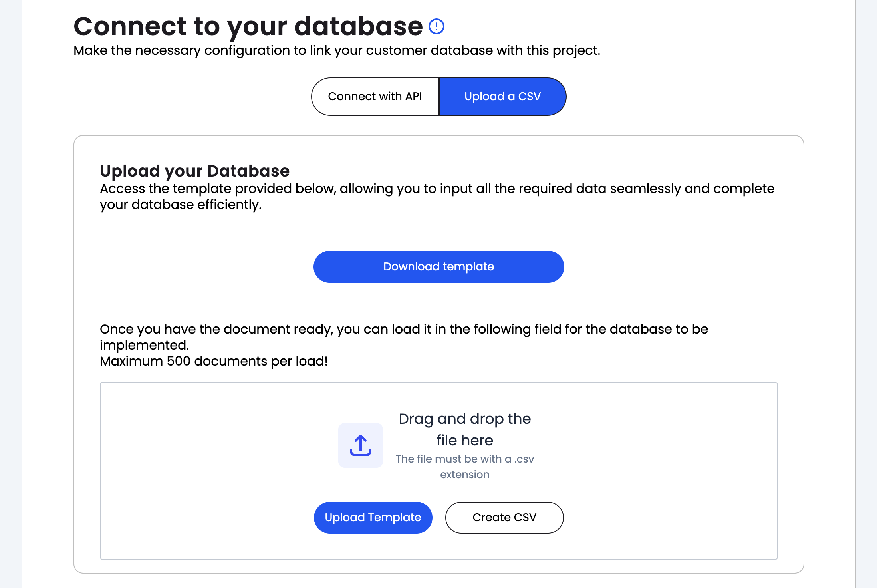Image resolution: width=877 pixels, height=588 pixels.
Task: Click the info icon beside the heading
Action: pos(436,27)
